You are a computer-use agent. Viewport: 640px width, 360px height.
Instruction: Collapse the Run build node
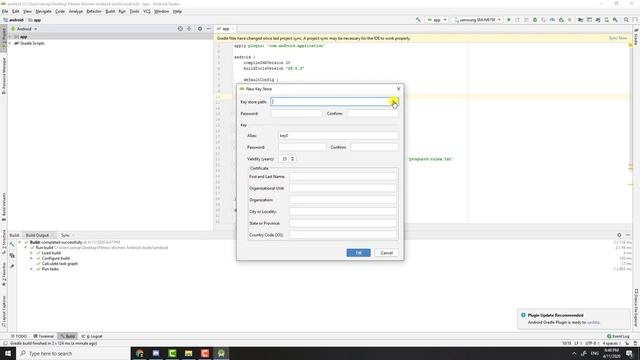[x=26, y=248]
